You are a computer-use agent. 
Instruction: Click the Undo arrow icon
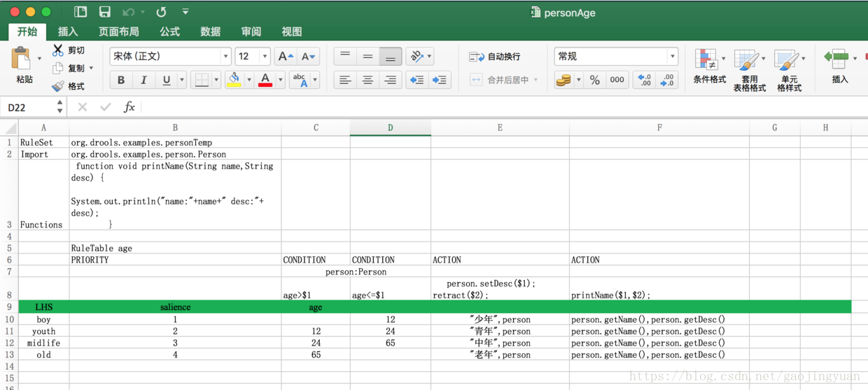pos(129,12)
